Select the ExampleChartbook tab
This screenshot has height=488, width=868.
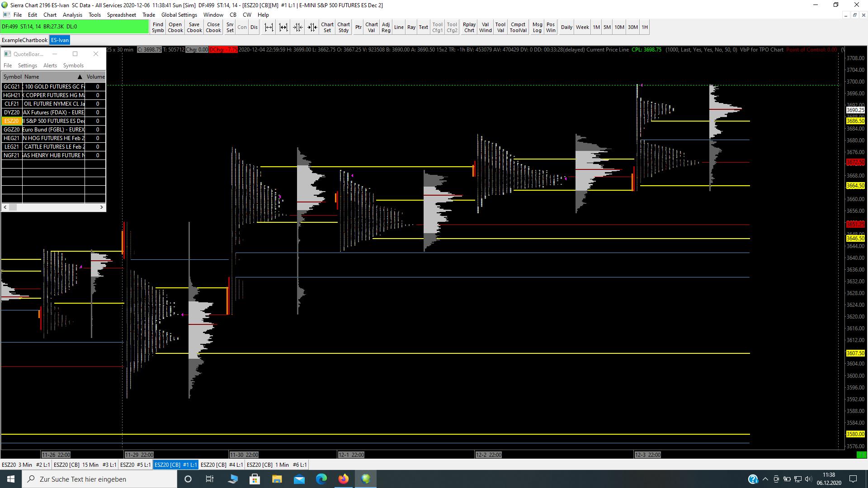point(24,40)
